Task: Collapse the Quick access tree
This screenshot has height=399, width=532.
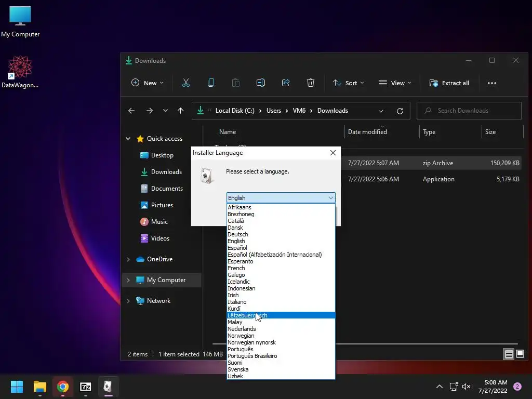Action: click(128, 138)
